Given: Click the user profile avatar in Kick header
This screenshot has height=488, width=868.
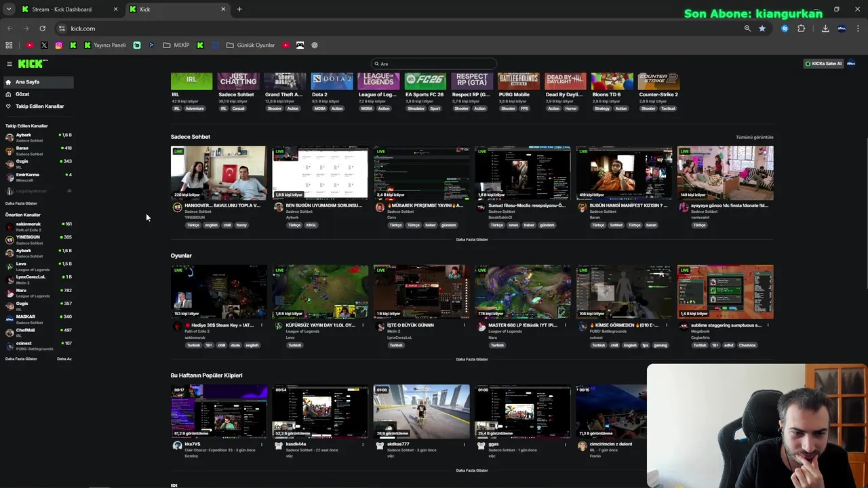Looking at the screenshot, I should tap(851, 64).
